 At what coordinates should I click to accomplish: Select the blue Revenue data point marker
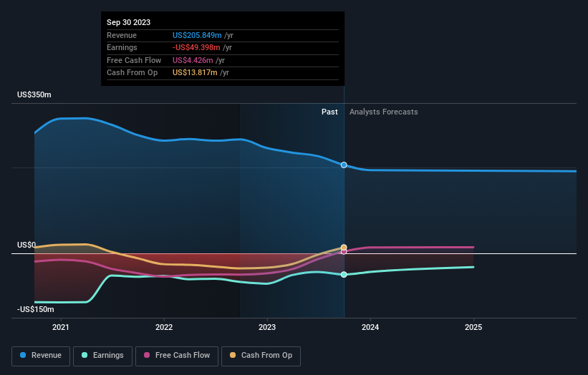pos(344,165)
